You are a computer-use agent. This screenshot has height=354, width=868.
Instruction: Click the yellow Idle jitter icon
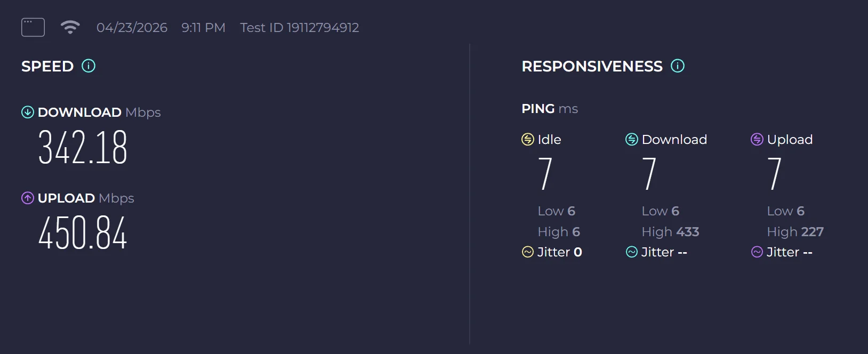tap(528, 252)
